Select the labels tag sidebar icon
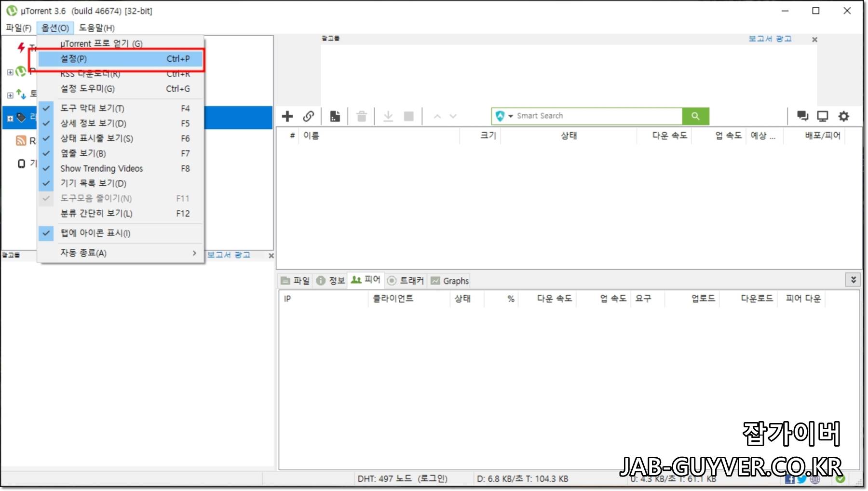The height and width of the screenshot is (491, 868). tap(21, 117)
